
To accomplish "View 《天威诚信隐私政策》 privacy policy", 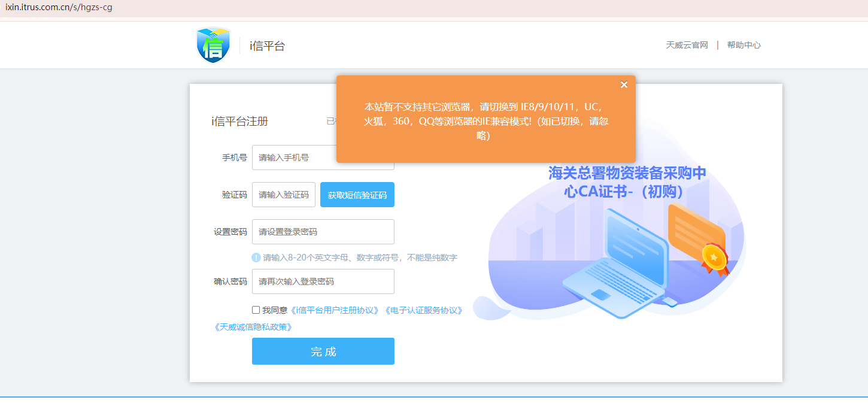I will point(253,327).
